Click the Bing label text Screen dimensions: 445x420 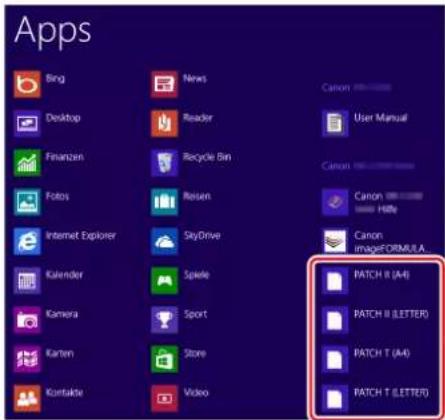point(55,79)
